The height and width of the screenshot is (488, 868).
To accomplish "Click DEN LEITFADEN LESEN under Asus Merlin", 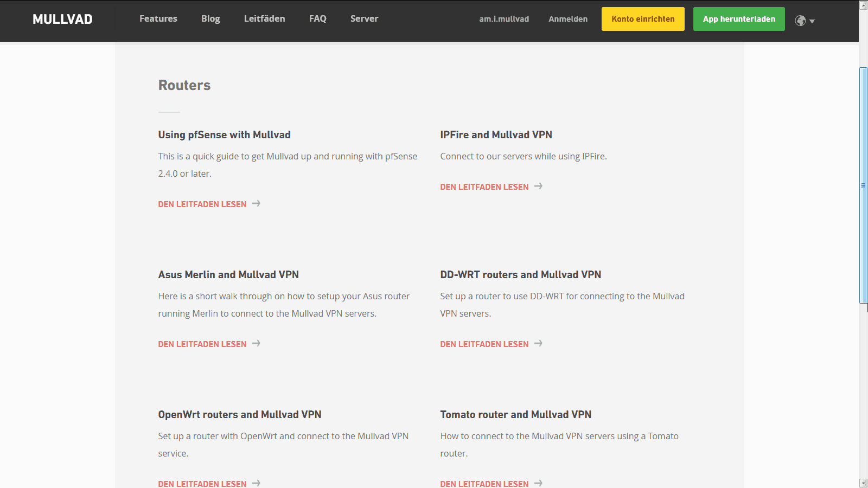I will pyautogui.click(x=202, y=344).
